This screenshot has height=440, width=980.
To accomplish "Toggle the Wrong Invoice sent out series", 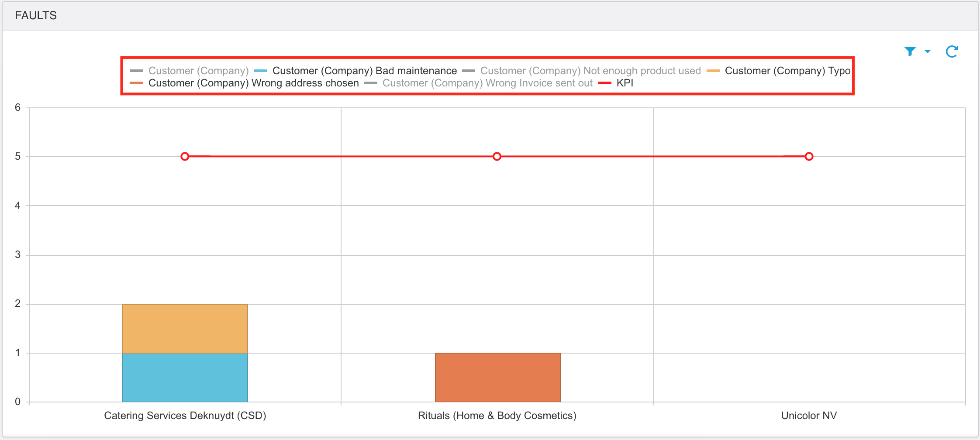I will 479,83.
